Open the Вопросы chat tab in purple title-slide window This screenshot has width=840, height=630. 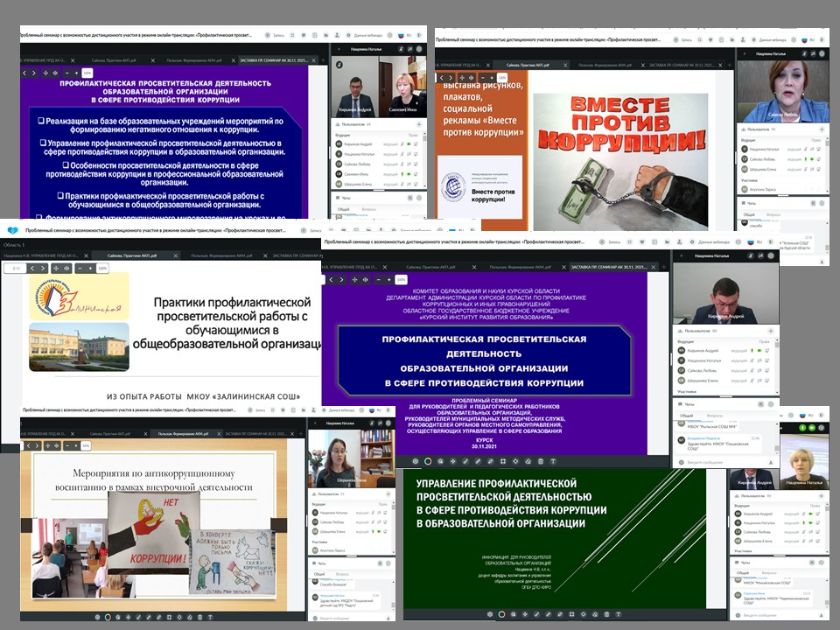715,415
